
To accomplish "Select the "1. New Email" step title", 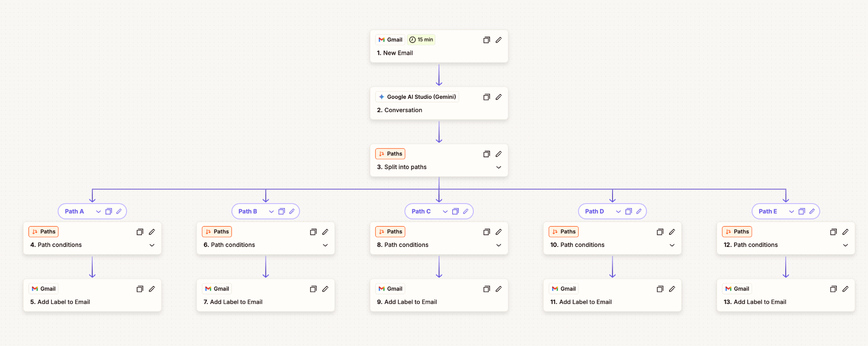I will 395,53.
